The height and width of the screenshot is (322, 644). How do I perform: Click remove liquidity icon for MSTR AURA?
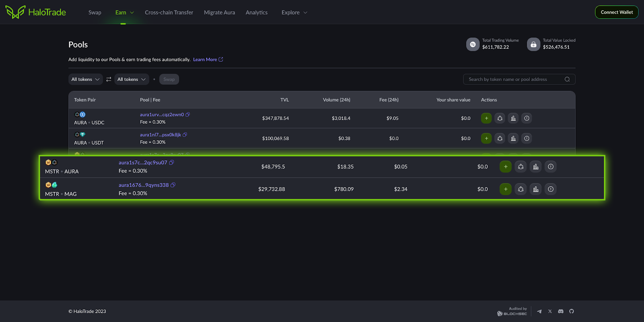click(521, 166)
